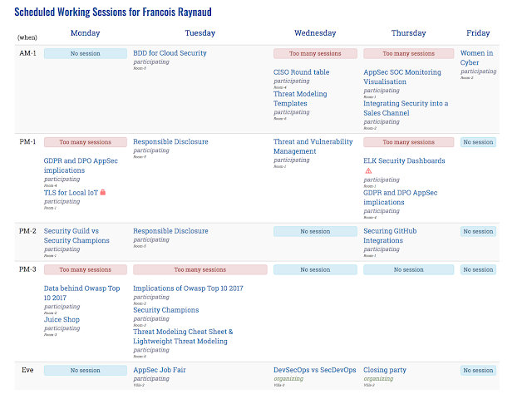Image resolution: width=532 pixels, height=394 pixels.
Task: Click Tuesday PM-3 Too many sessions badge
Action: (x=200, y=270)
